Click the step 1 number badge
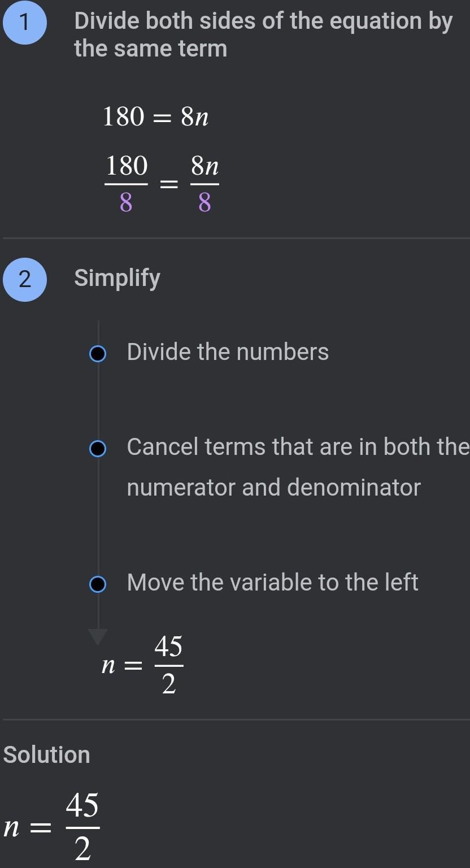Screen dimensions: 470x868 click(24, 23)
